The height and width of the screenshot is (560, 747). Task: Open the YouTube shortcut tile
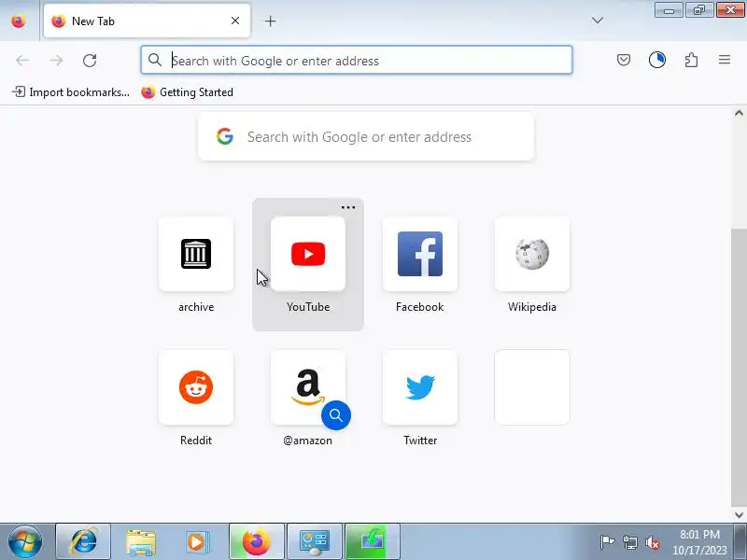[x=308, y=254]
